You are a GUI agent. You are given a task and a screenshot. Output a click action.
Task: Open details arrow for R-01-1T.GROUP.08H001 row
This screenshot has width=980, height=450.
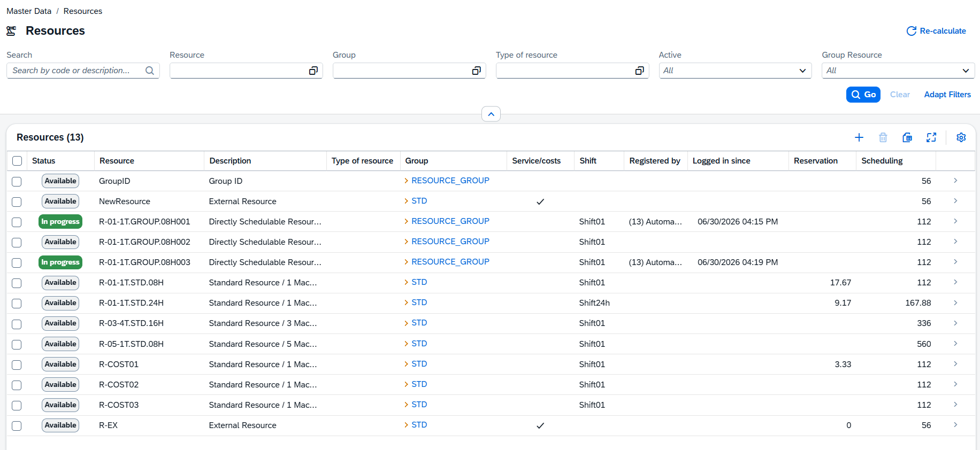click(x=955, y=221)
